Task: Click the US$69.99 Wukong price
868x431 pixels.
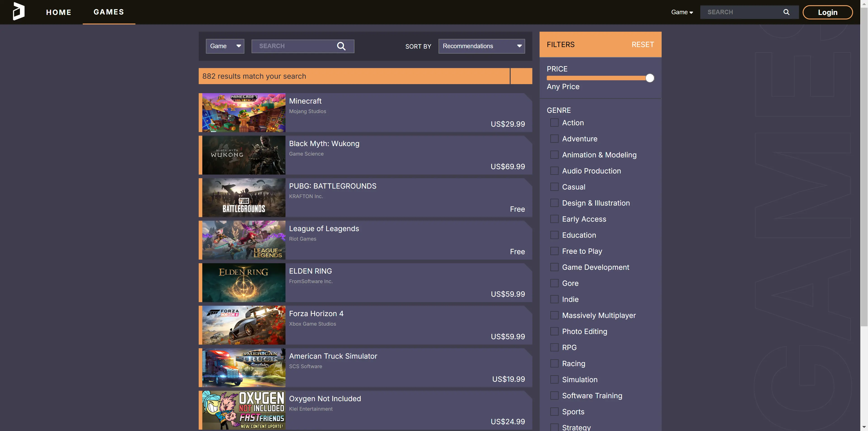Action: coord(507,166)
